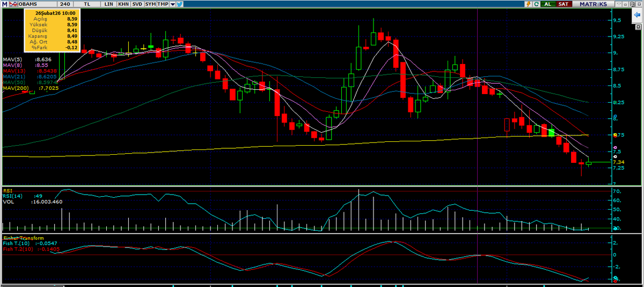Click the Matriks M logo icon
The image size is (644, 287).
(x=5, y=4)
